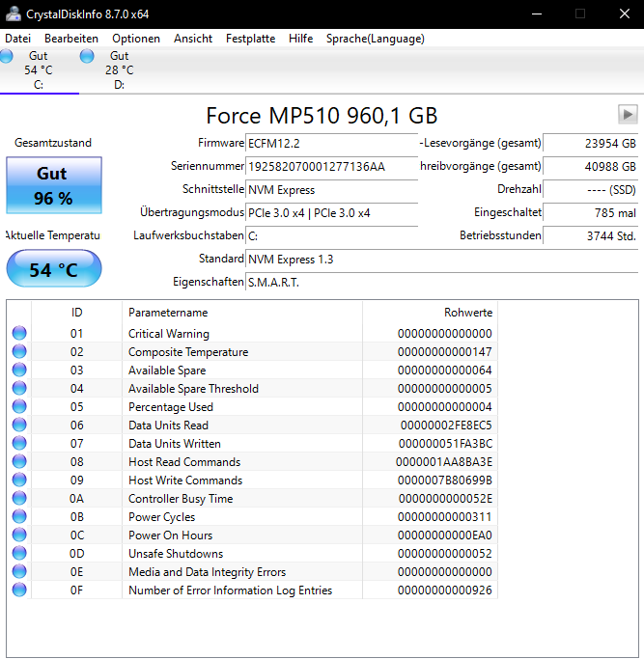Select Number of Error Information Log Entries name
This screenshot has height=659, width=644.
pos(230,590)
